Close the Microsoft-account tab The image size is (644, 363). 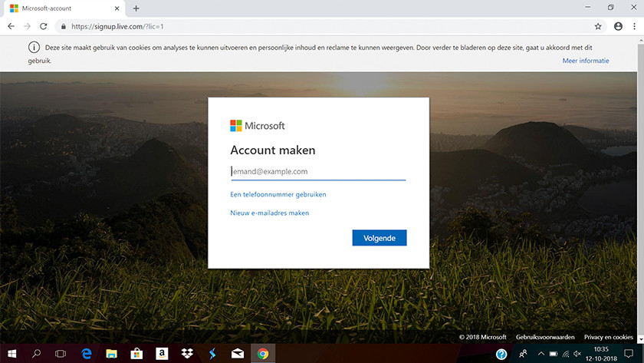(x=117, y=8)
